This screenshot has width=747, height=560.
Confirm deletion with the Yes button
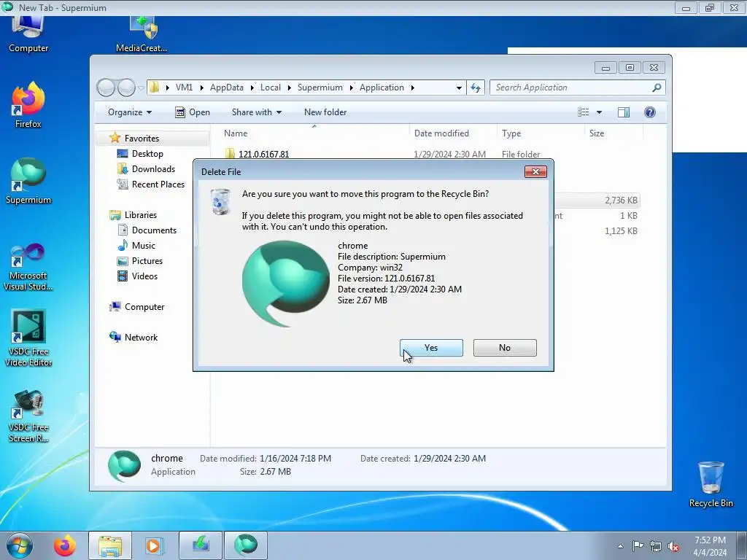tap(431, 348)
